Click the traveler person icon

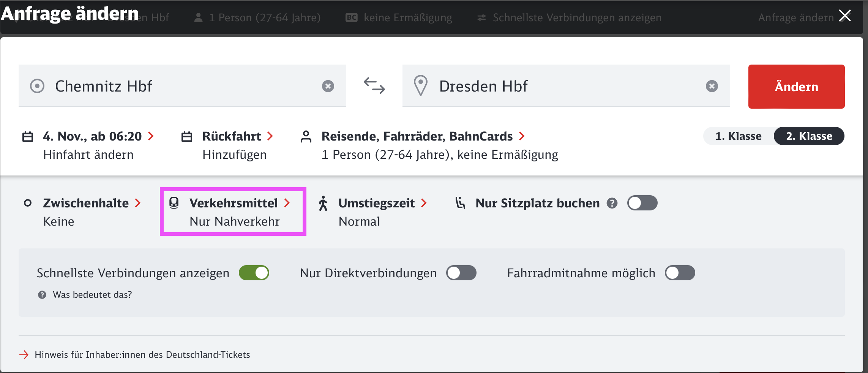click(x=306, y=136)
